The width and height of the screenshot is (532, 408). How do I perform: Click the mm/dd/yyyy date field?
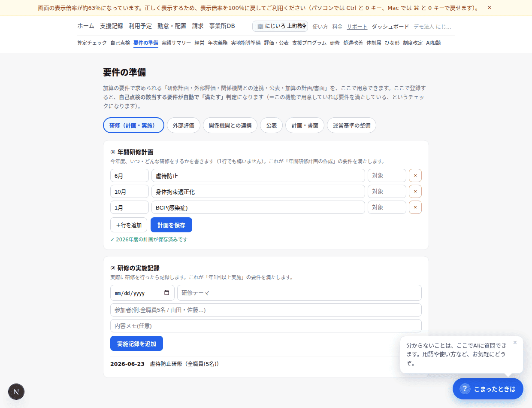coord(142,293)
